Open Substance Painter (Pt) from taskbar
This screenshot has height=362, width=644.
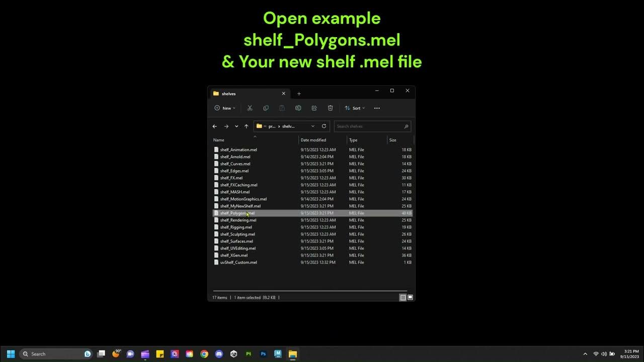click(x=249, y=354)
